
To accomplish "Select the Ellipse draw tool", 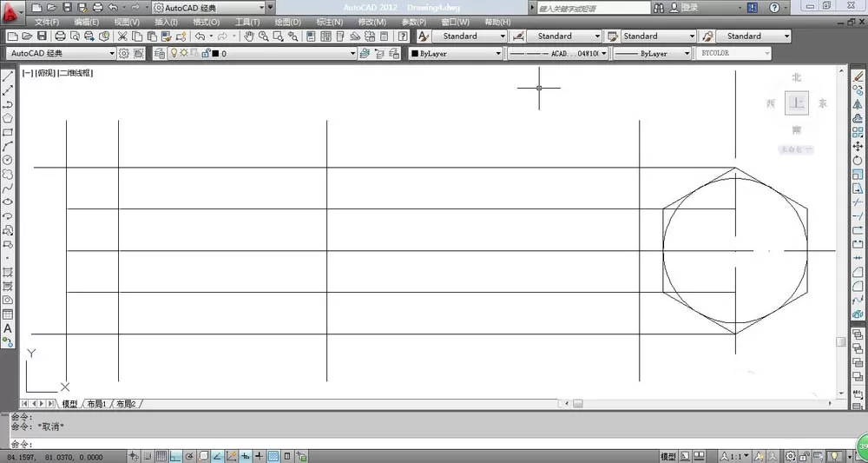I will tap(8, 202).
